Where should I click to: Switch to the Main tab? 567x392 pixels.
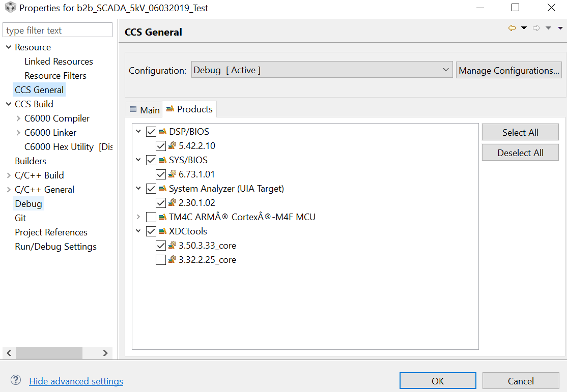pyautogui.click(x=144, y=109)
